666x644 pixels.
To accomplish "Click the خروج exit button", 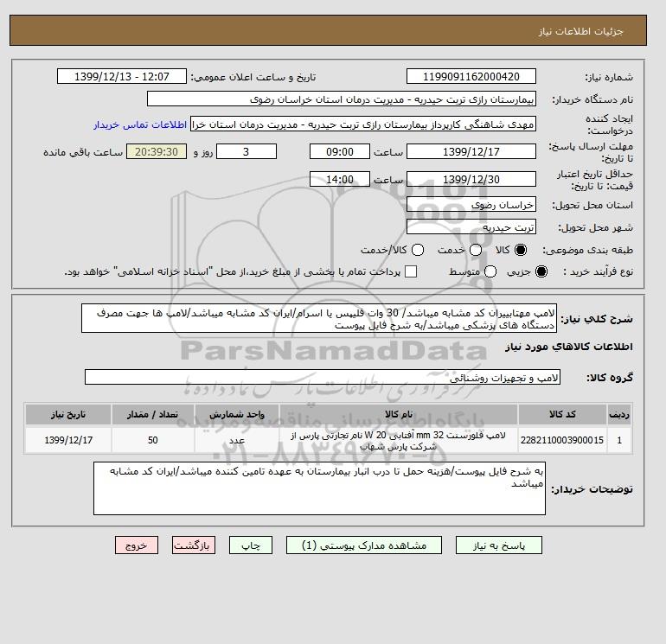I will click(x=137, y=545).
